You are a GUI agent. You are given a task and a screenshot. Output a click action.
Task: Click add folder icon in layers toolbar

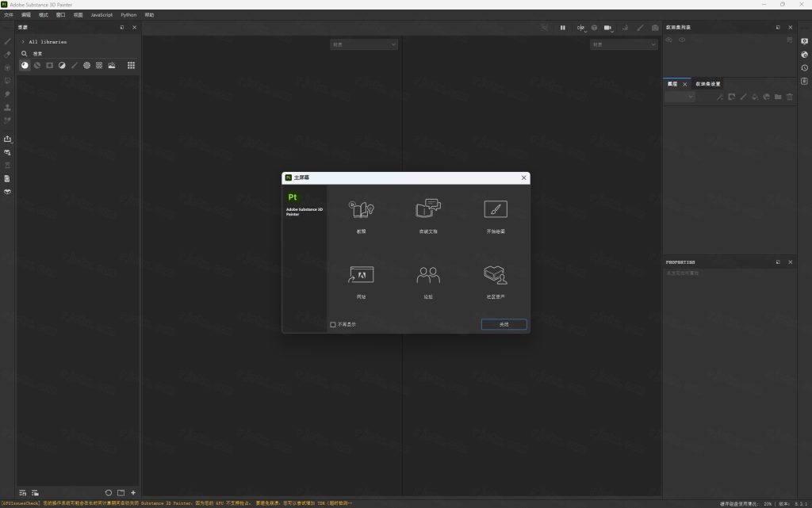[x=778, y=97]
